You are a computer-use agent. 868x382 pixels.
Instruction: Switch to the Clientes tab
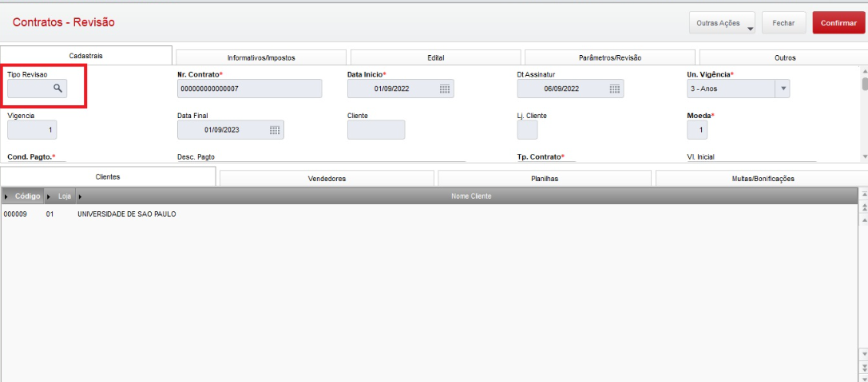108,177
